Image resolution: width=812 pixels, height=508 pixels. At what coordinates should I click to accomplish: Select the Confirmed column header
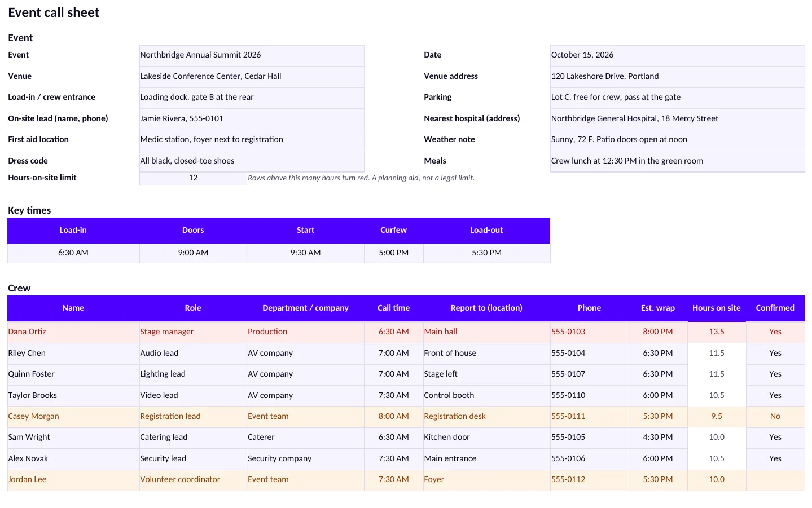(x=775, y=308)
